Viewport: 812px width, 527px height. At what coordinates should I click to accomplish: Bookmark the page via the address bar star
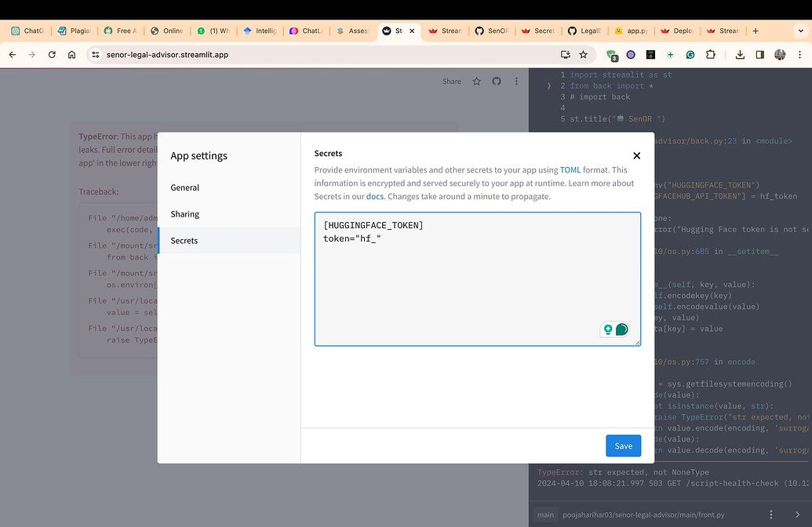[582, 55]
